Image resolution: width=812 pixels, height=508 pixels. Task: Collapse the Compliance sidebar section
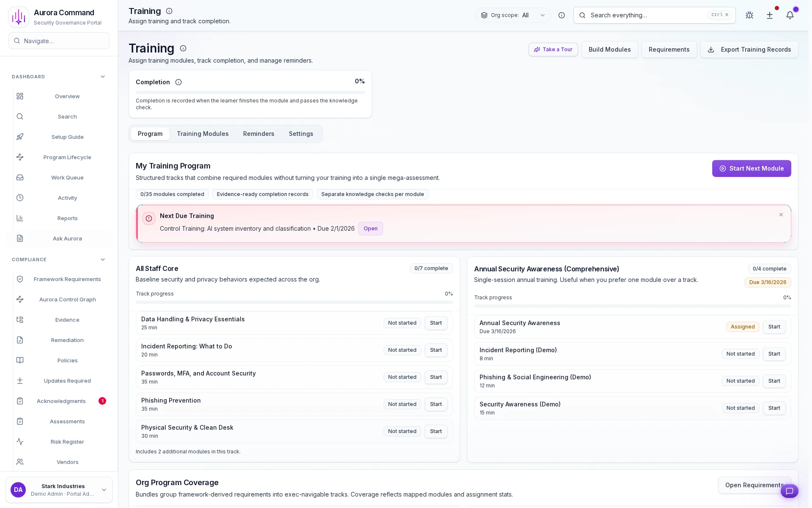(x=103, y=260)
